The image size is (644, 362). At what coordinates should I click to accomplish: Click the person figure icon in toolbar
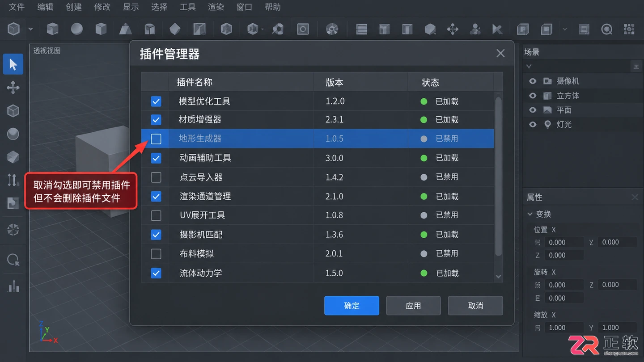pos(475,29)
